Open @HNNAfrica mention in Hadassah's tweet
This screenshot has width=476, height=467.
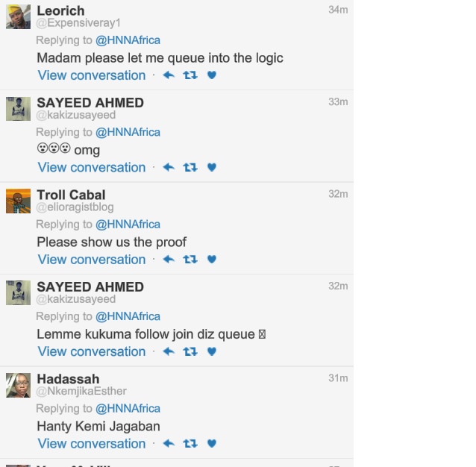[x=128, y=409]
